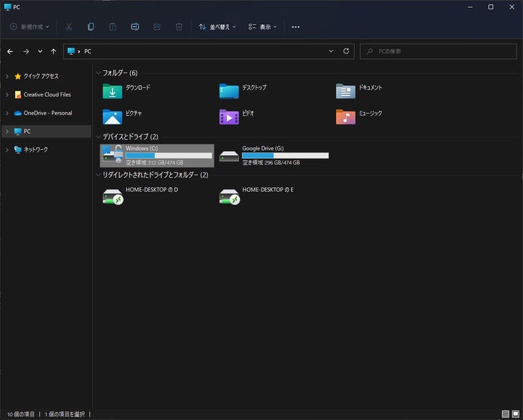The width and height of the screenshot is (523, 420).
Task: Click Google Drive (G:) storage usage bar
Action: coord(285,156)
